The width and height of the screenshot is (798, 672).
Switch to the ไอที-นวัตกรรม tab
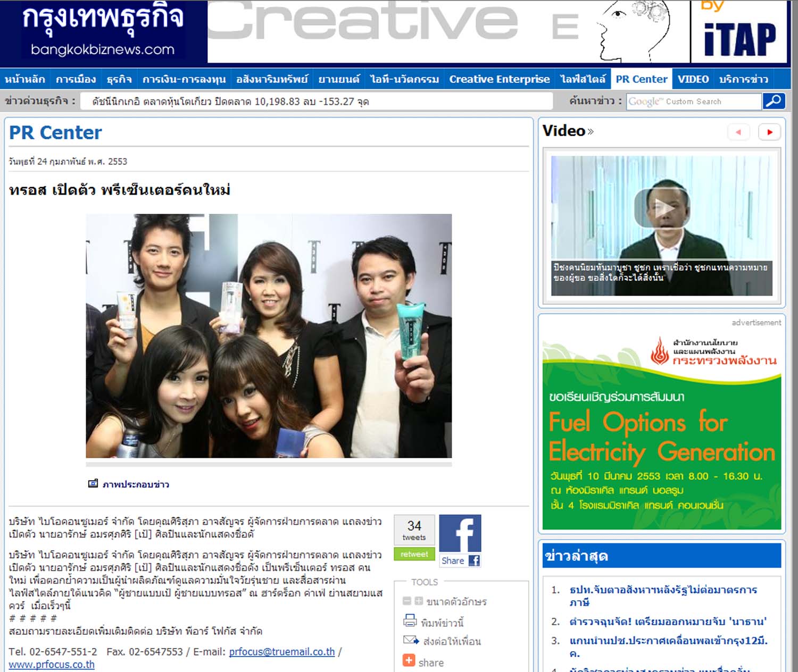(404, 79)
